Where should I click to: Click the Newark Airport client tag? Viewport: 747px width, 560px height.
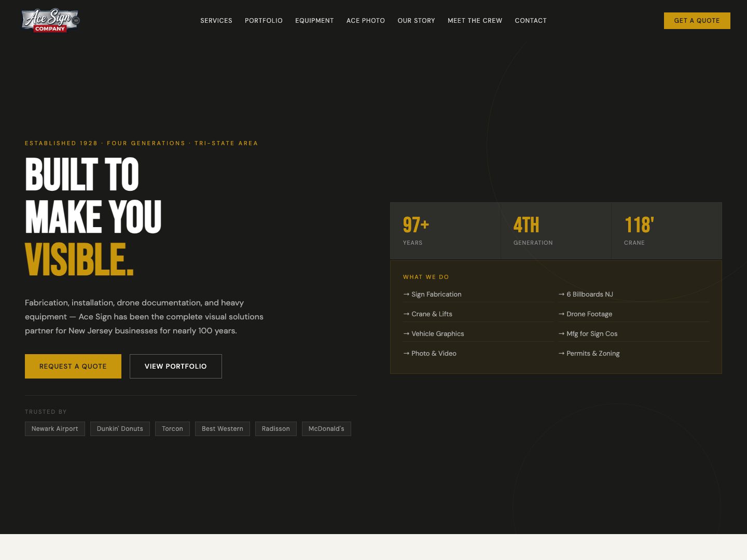(x=55, y=429)
